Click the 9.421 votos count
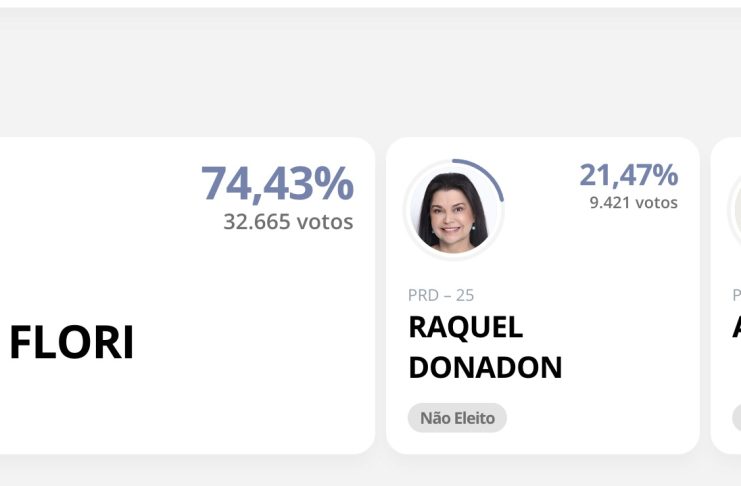This screenshot has height=486, width=741. coord(633,203)
